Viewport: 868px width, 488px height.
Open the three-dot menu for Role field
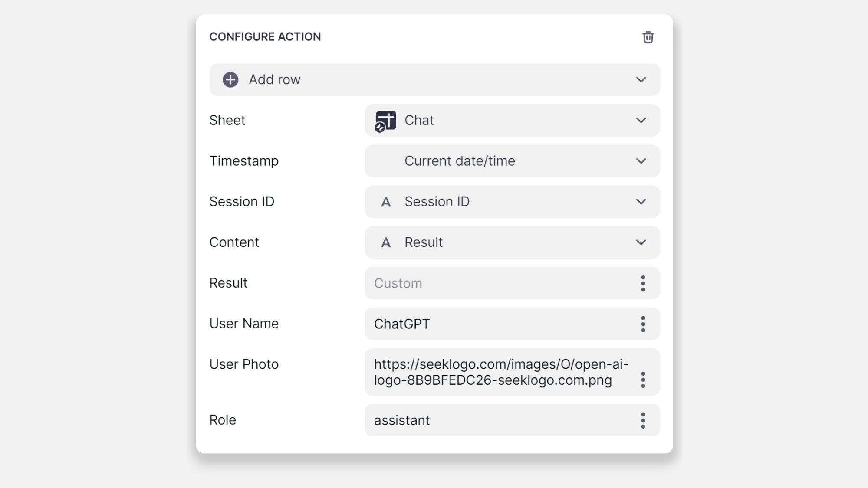coord(643,420)
